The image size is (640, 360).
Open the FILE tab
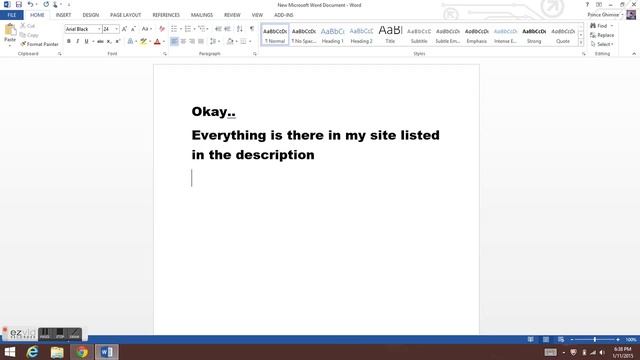[12, 15]
